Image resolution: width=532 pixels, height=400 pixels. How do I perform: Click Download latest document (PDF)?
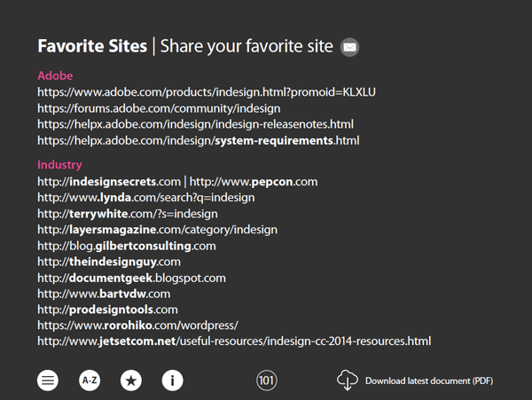429,381
